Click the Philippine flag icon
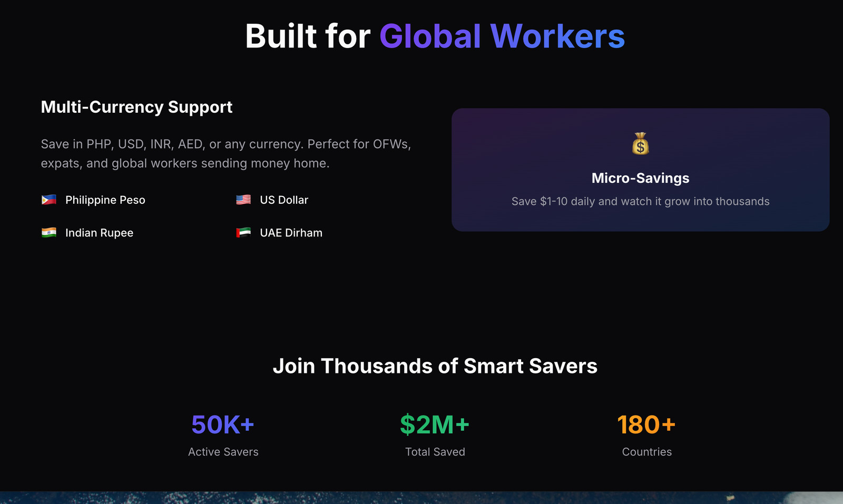 point(49,200)
